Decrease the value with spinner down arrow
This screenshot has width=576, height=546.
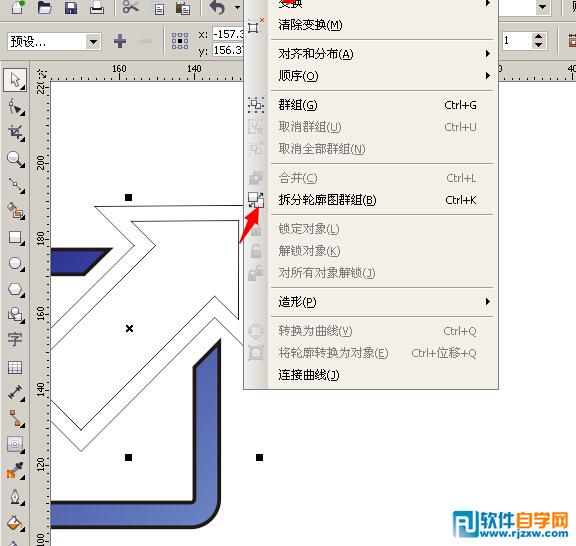pos(539,45)
